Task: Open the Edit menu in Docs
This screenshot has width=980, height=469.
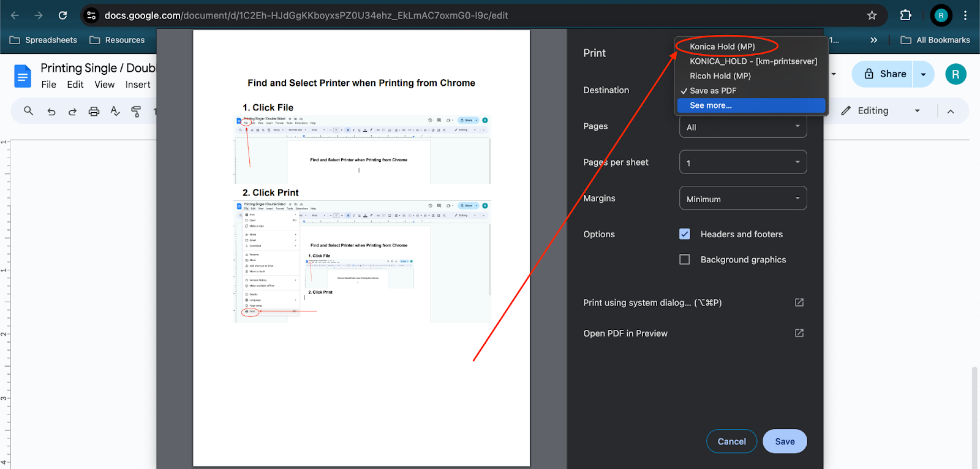Action: pyautogui.click(x=75, y=85)
